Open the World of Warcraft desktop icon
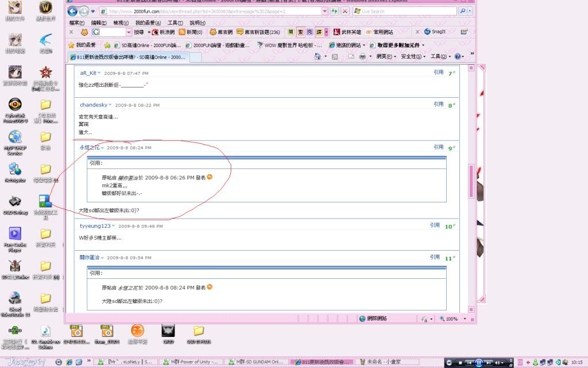 click(x=46, y=10)
